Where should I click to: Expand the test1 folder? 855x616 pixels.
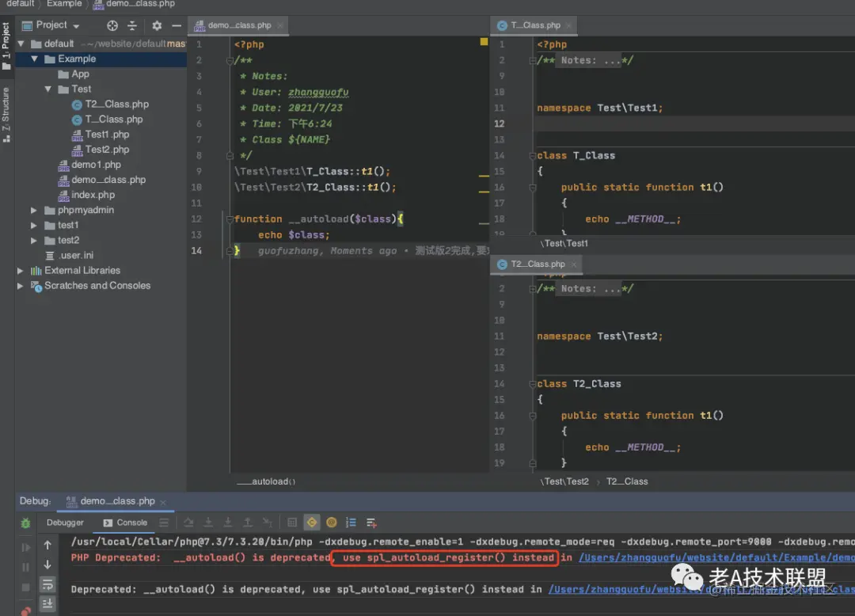coord(34,225)
